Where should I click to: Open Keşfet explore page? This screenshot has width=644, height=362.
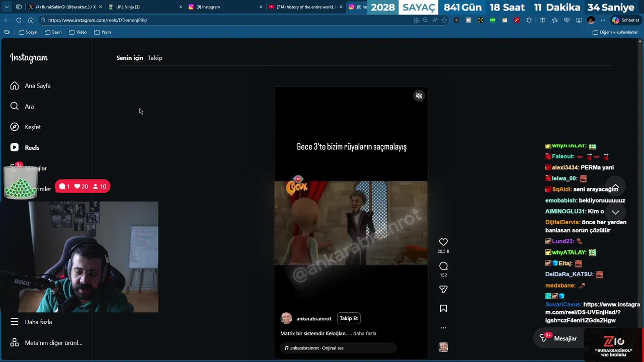[x=26, y=127]
